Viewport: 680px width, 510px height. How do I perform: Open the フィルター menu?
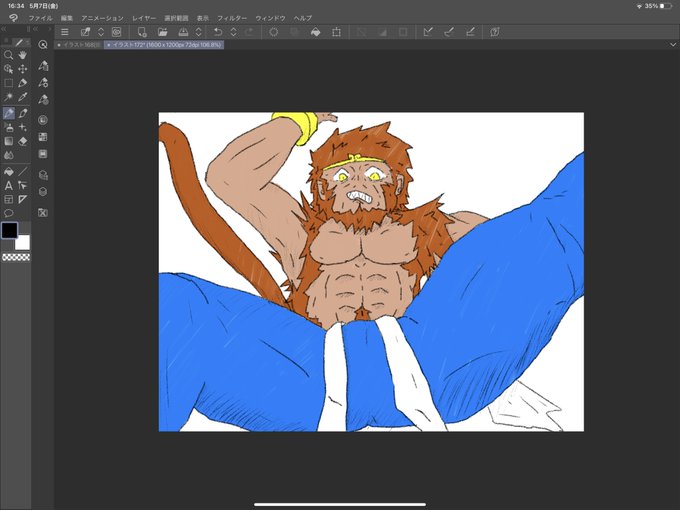click(232, 18)
